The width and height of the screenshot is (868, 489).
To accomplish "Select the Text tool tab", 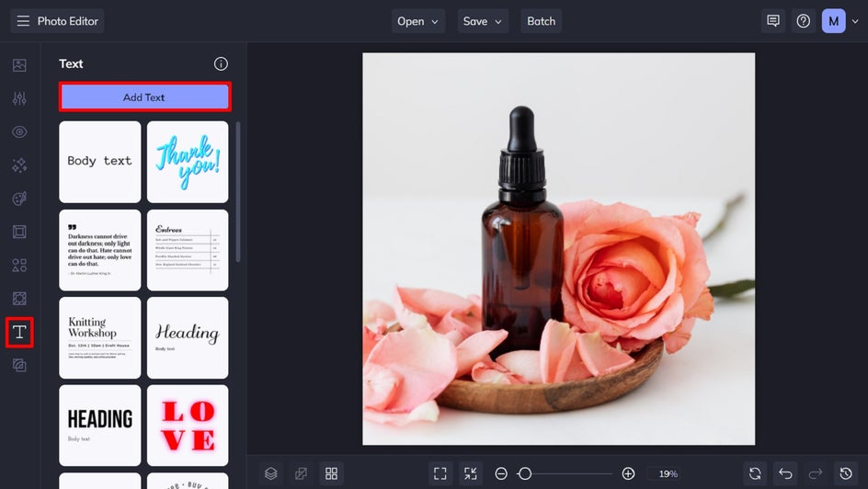I will tap(19, 332).
